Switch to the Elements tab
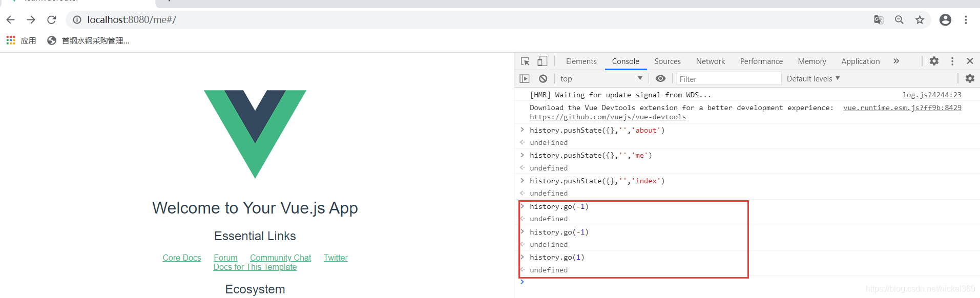This screenshot has height=298, width=980. pyautogui.click(x=581, y=61)
